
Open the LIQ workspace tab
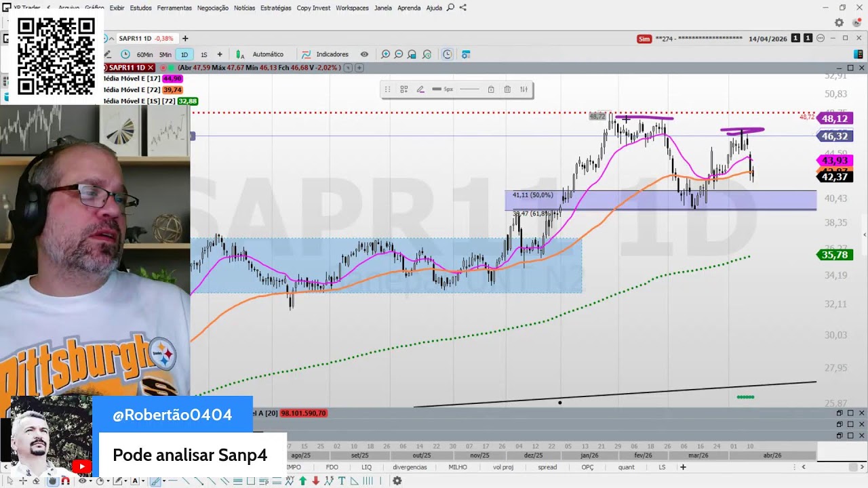[366, 467]
